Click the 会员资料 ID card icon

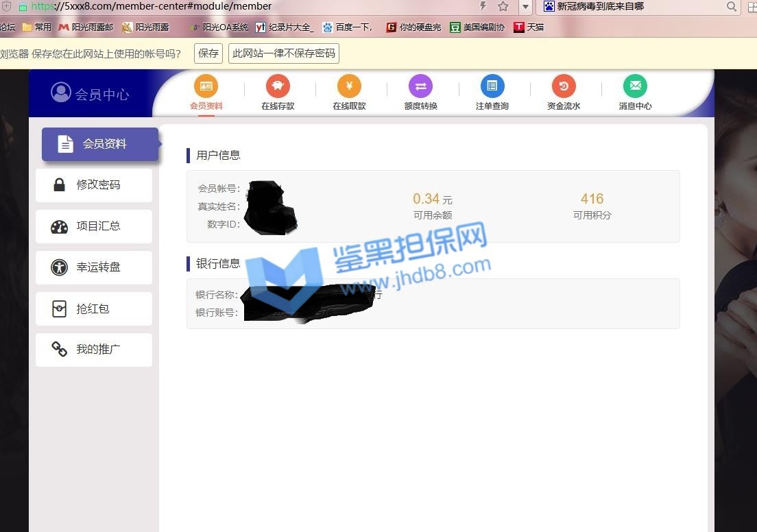pyautogui.click(x=206, y=86)
